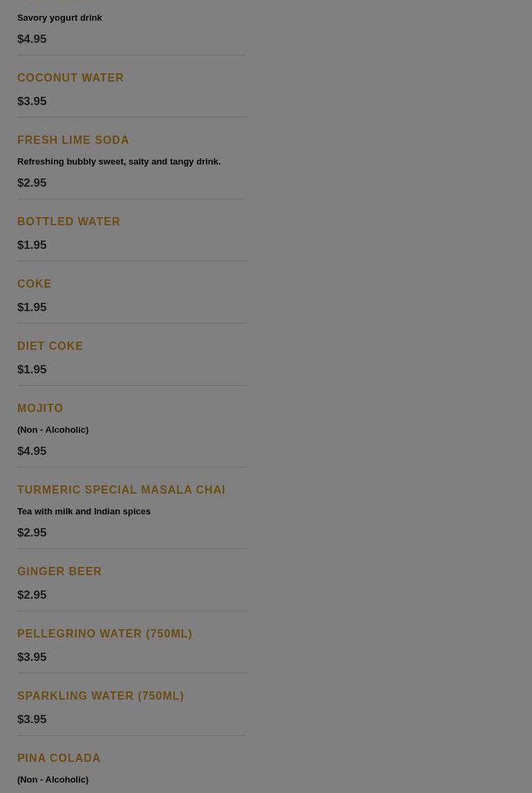Choose Pellegrino Water (750ML)

tap(104, 634)
